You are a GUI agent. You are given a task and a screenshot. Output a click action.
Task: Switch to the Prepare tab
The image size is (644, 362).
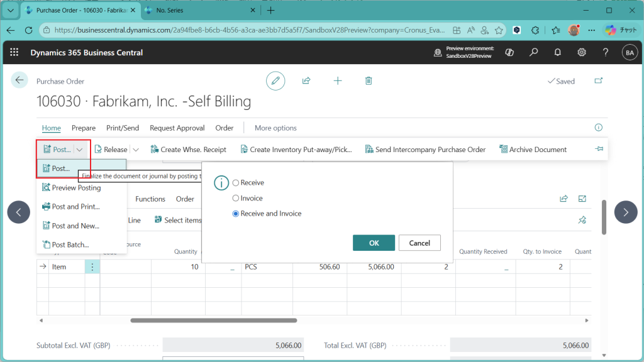(x=83, y=128)
